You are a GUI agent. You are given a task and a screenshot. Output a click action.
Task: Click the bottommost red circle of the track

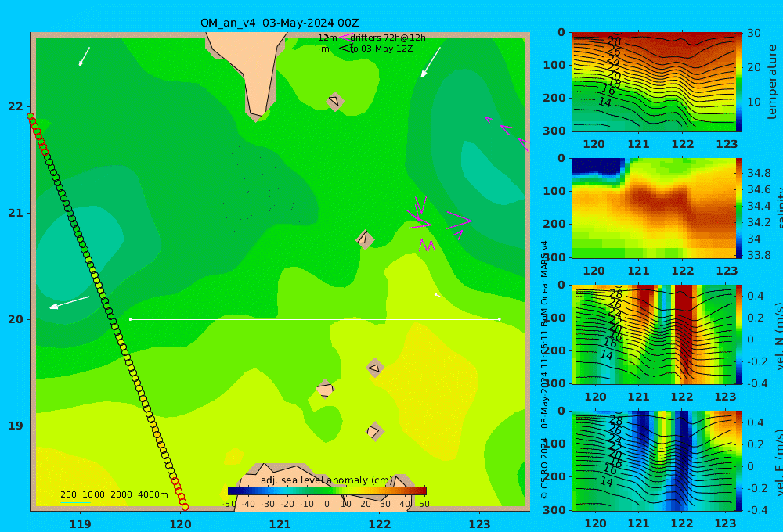pyautogui.click(x=185, y=507)
